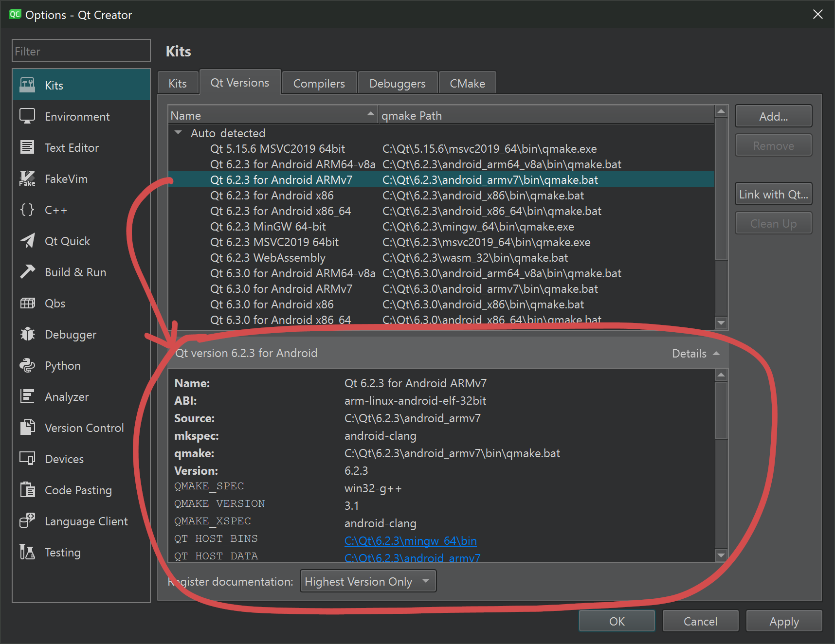Click details pane scroll-up arrow
Screen dimensions: 835x644
tap(721, 375)
